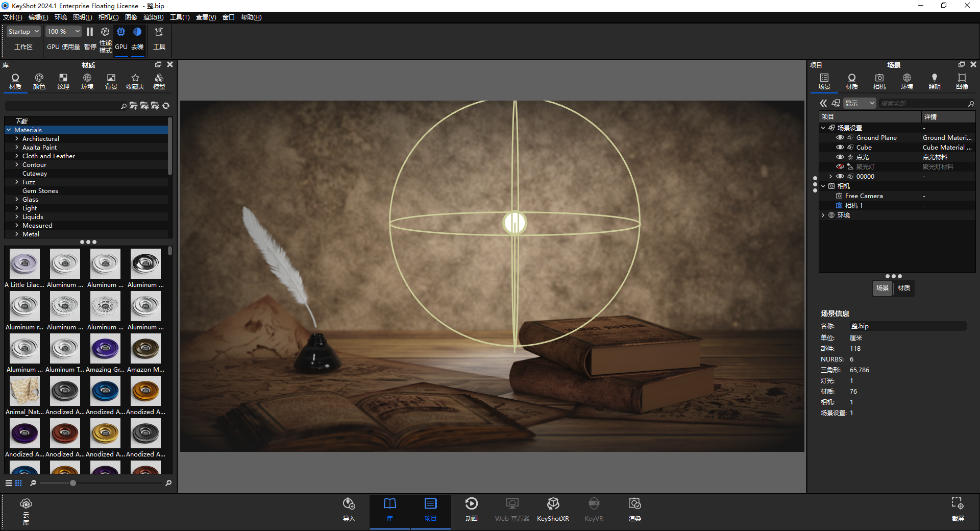Expand the 环境 node in scene tree
Image resolution: width=980 pixels, height=531 pixels.
click(x=823, y=215)
